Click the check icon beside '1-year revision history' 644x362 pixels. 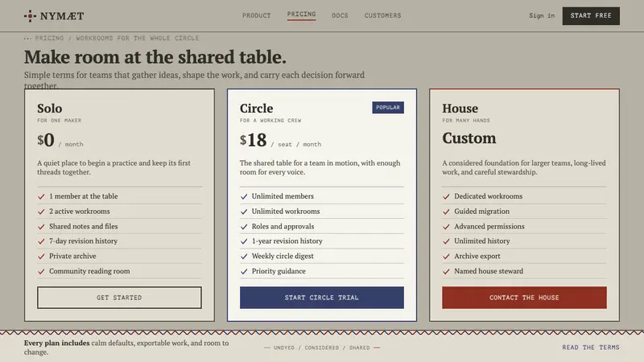tap(244, 241)
